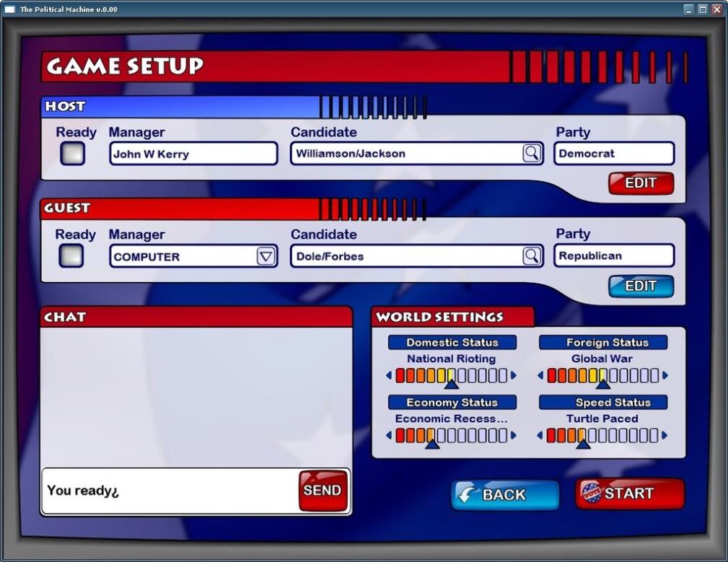Toggle the Guest Ready checkbox

[x=71, y=256]
